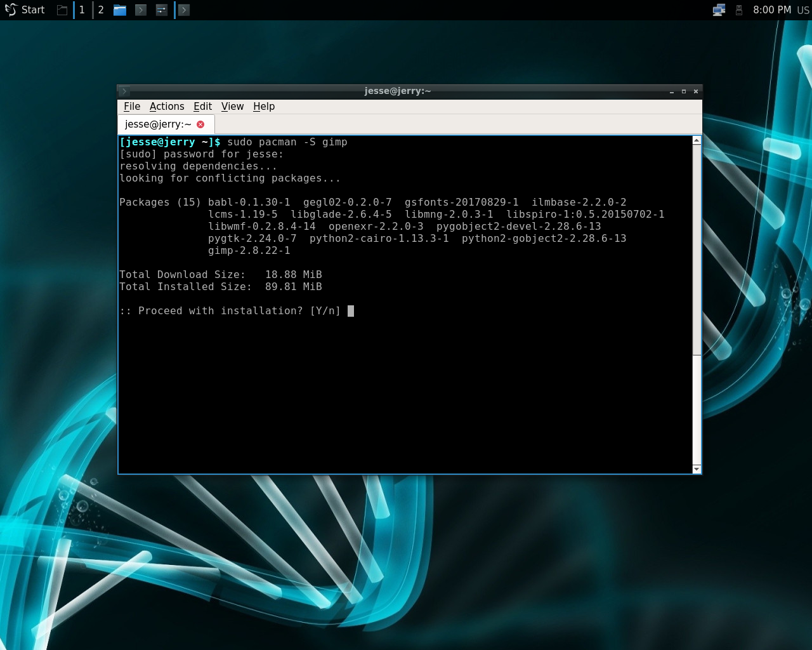Switch to workspace 2

coord(100,10)
